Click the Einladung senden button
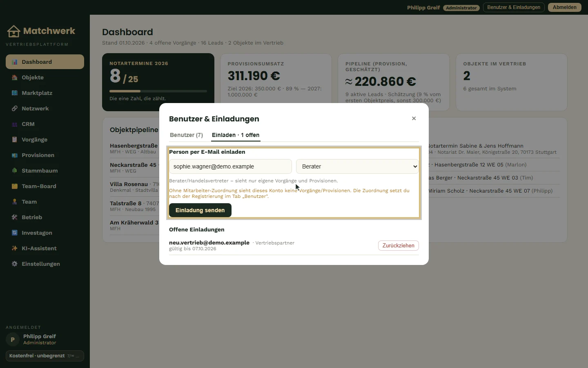Image resolution: width=588 pixels, height=368 pixels. point(200,210)
